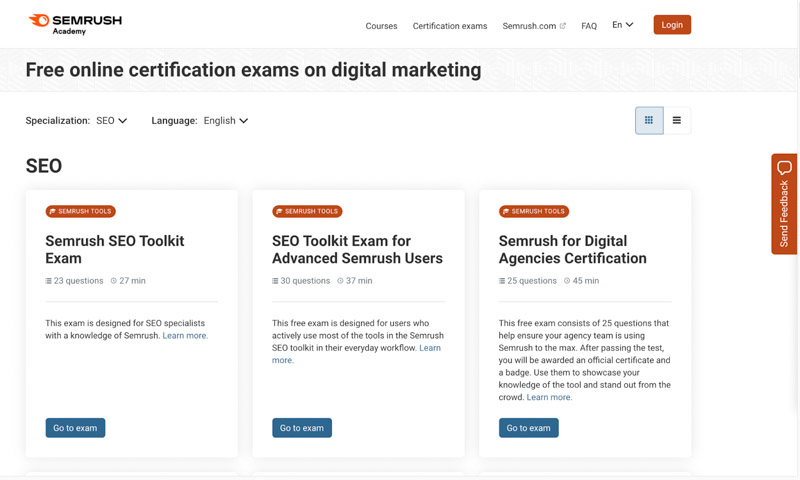Open Certification exams page
Screen dimensions: 800x480
[x=449, y=26]
